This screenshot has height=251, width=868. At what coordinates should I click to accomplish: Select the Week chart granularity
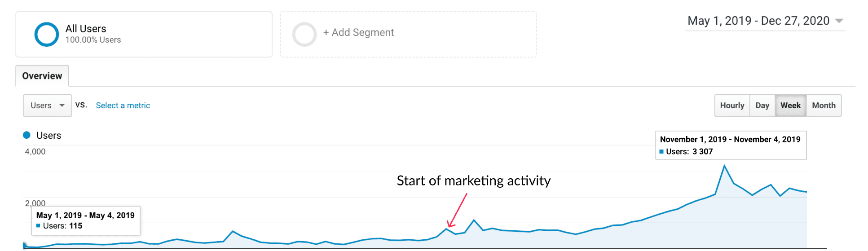point(790,106)
